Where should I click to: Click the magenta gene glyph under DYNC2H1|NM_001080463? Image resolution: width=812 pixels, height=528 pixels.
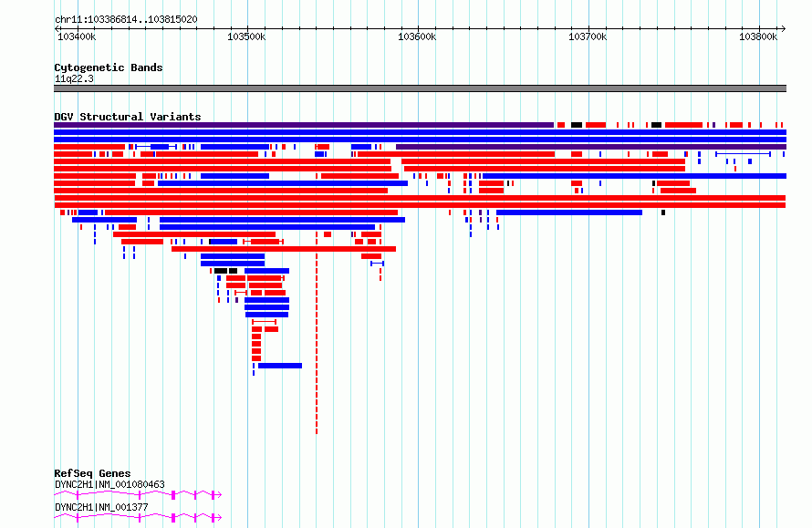tap(138, 495)
